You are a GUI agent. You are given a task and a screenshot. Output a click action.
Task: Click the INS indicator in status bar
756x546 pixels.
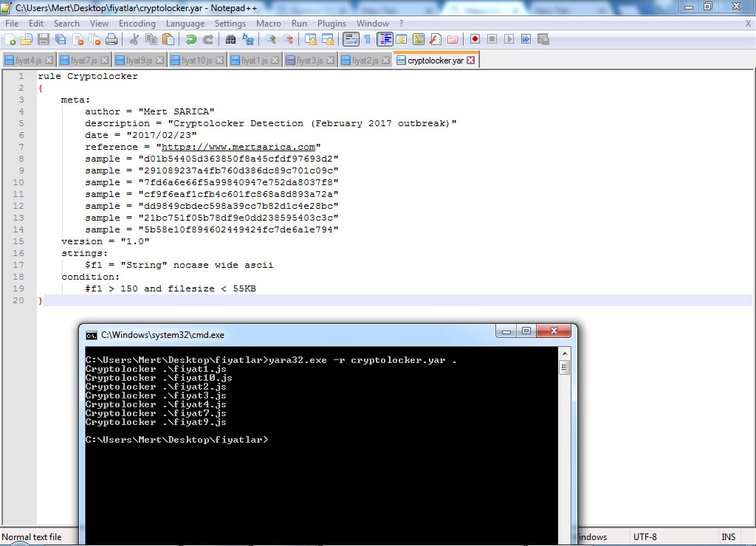point(728,537)
